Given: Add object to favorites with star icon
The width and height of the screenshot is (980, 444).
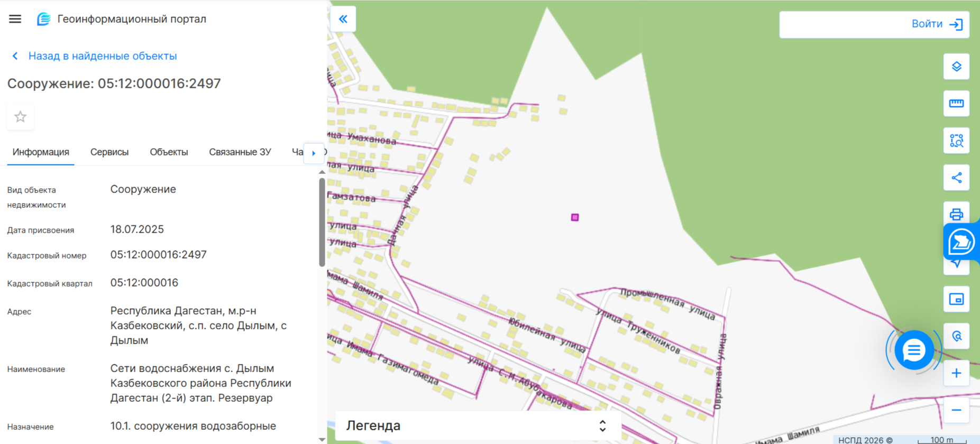Looking at the screenshot, I should click(x=21, y=117).
